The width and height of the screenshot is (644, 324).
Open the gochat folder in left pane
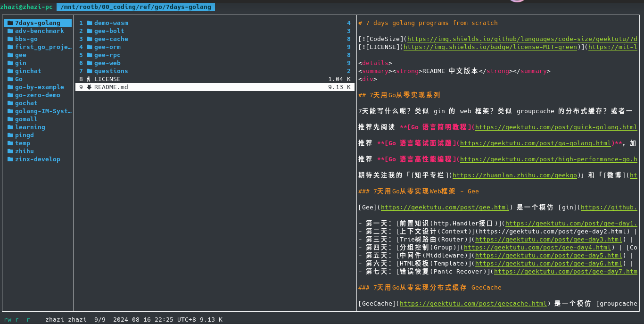pyautogui.click(x=26, y=103)
